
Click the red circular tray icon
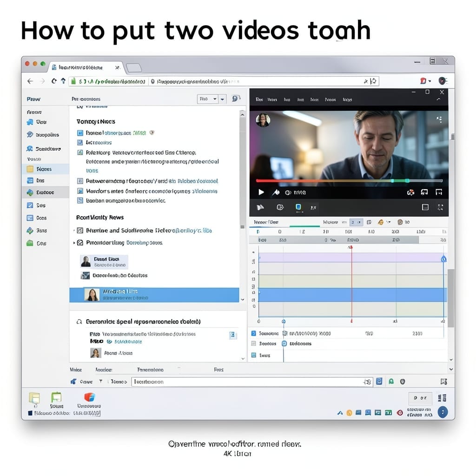tap(400, 413)
